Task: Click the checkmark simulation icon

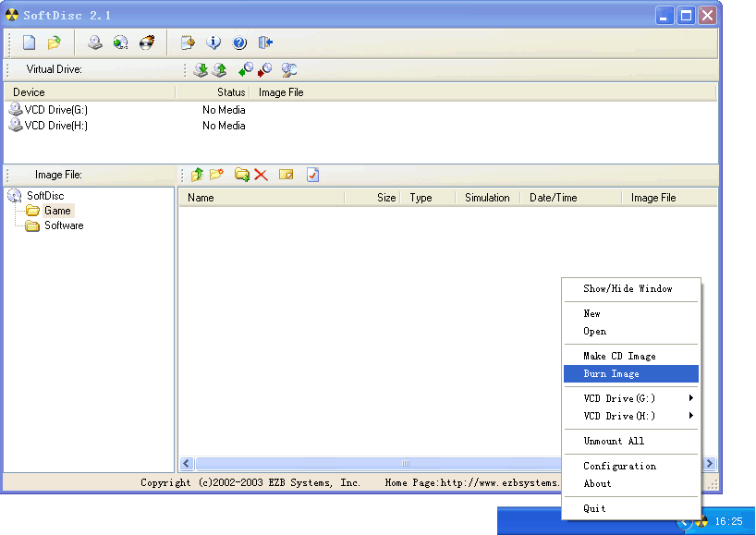Action: coord(311,174)
